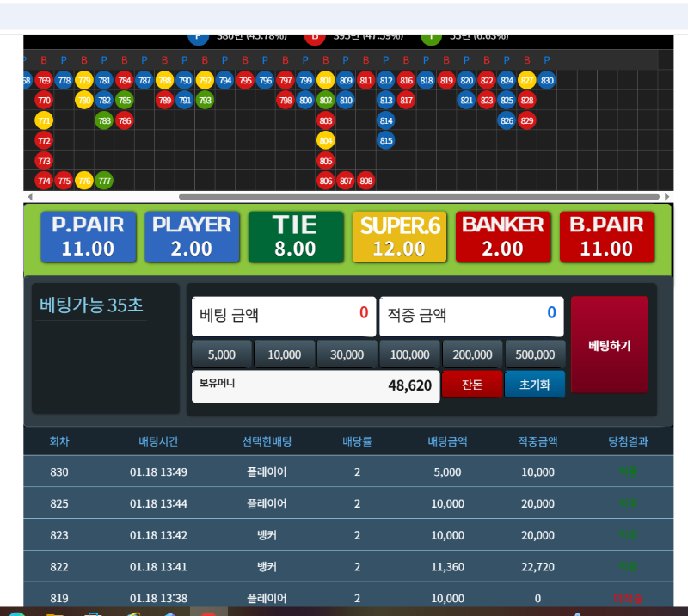
Task: Choose the TIE 8.00 bet option
Action: tap(295, 237)
